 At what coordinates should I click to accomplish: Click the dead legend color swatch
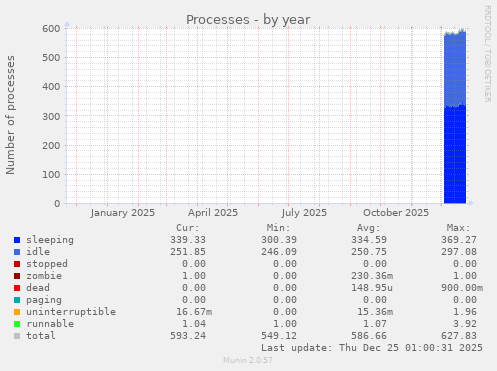click(x=17, y=288)
